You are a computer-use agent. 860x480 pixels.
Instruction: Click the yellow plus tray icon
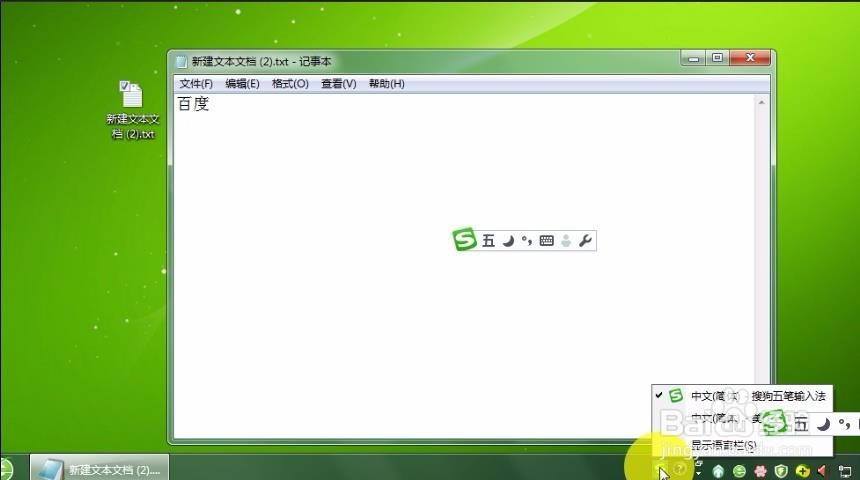click(802, 471)
